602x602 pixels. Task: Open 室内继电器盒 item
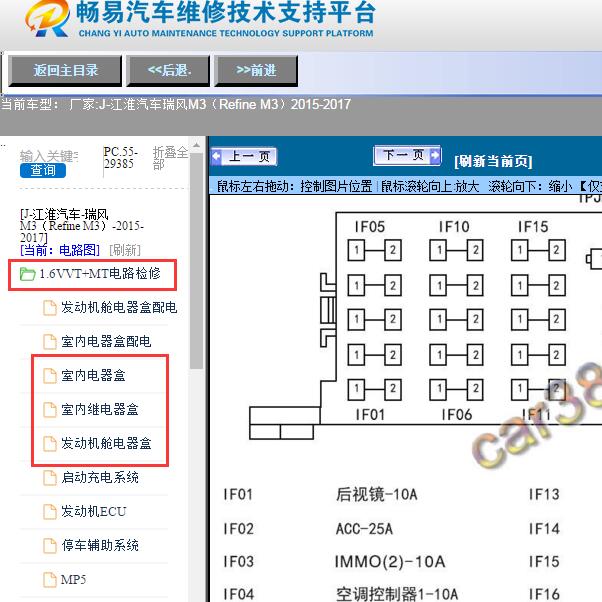click(x=100, y=409)
